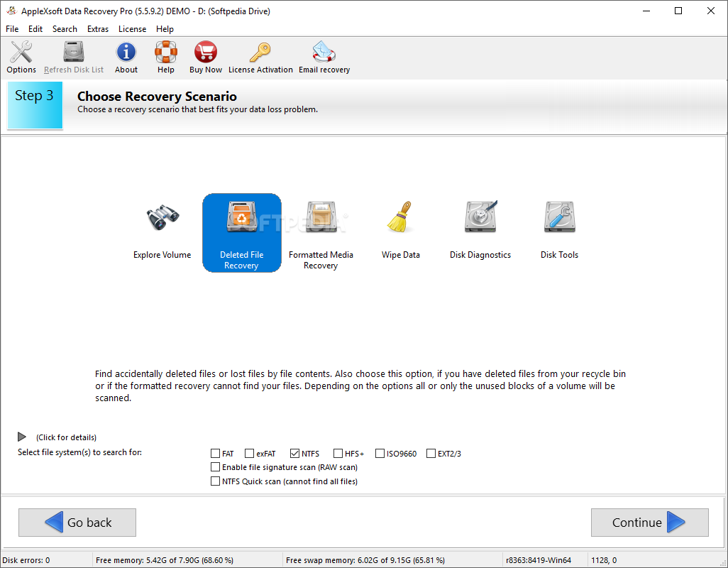Viewport: 728px width, 568px height.
Task: Click the Step 3 badge
Action: coord(35,105)
